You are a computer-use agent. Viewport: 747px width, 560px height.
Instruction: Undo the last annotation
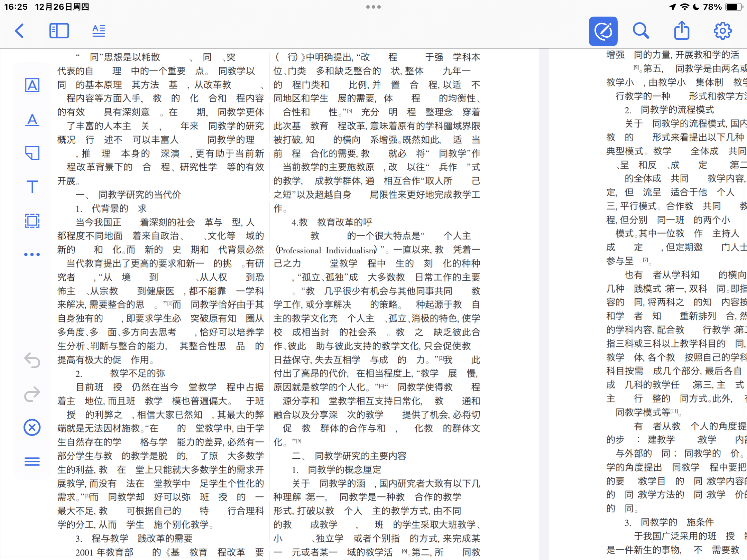coord(32,360)
